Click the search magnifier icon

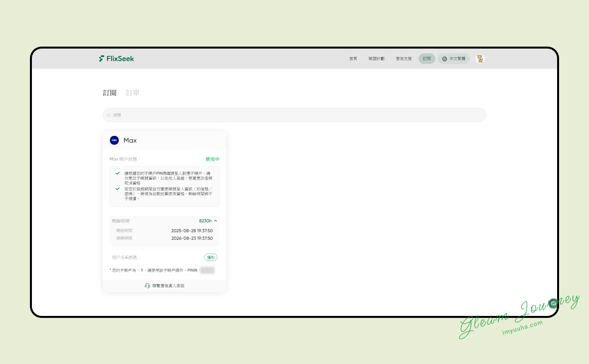click(109, 115)
